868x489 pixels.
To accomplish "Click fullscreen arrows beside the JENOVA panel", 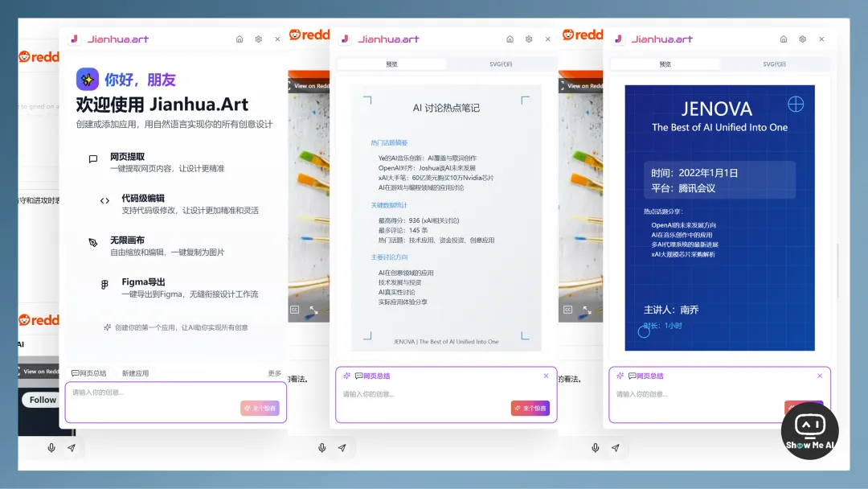I will (588, 310).
